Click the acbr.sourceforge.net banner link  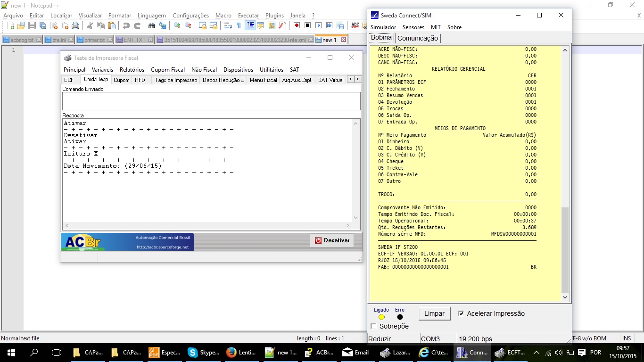[162, 247]
